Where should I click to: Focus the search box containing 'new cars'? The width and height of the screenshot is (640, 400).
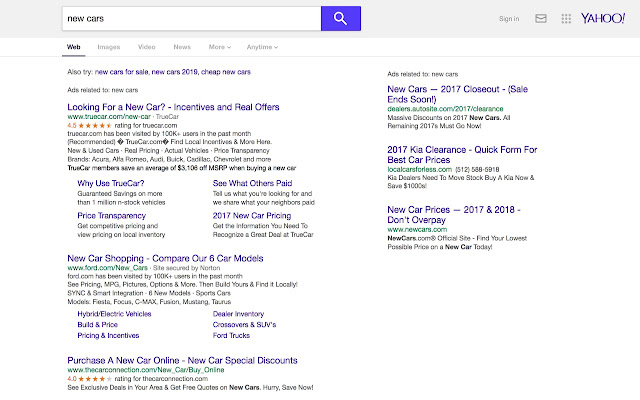point(191,18)
